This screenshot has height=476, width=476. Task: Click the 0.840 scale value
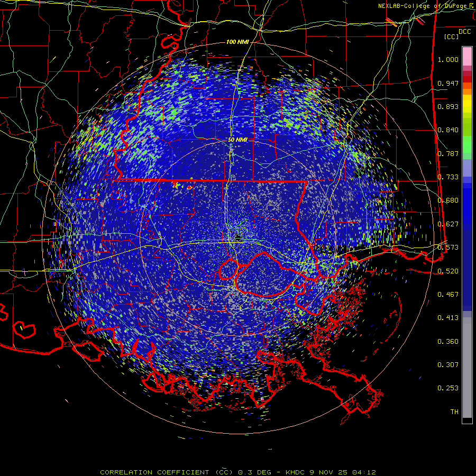coord(448,130)
